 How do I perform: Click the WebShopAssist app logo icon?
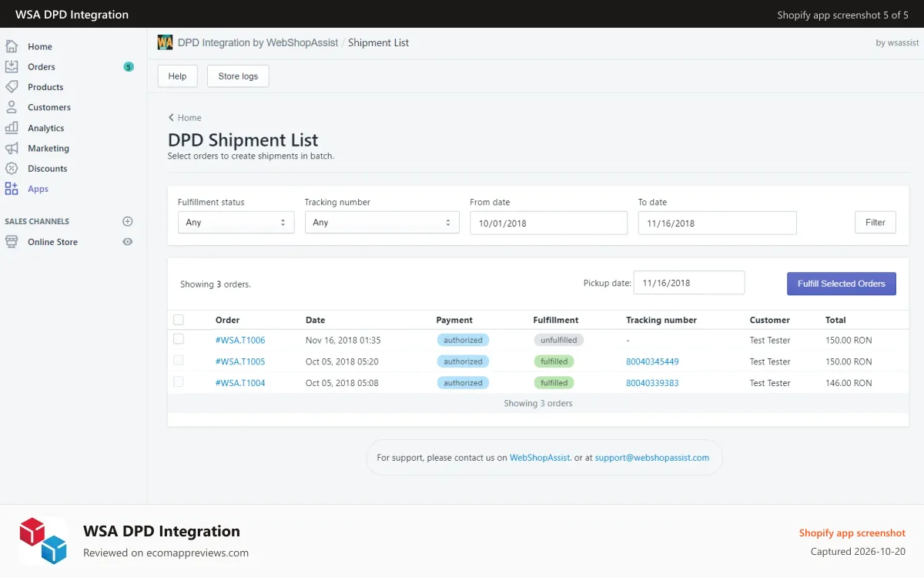pos(165,42)
